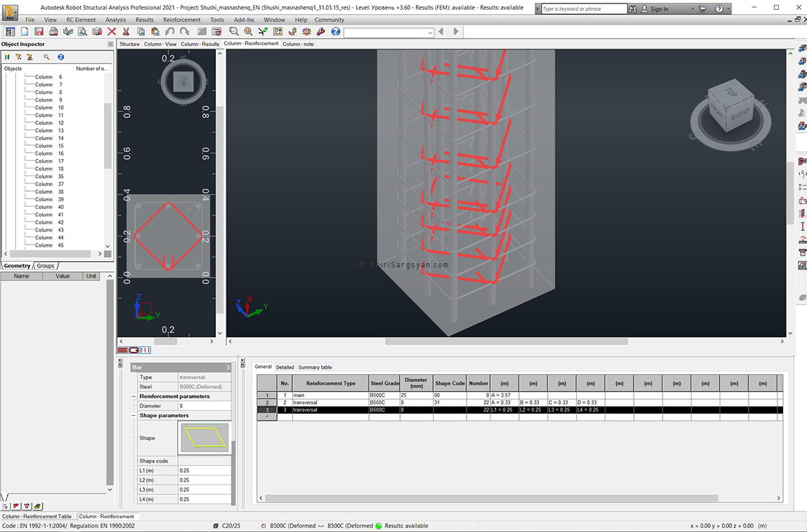Switch to the Groups tab in inspector
This screenshot has height=532, width=807.
tap(45, 266)
